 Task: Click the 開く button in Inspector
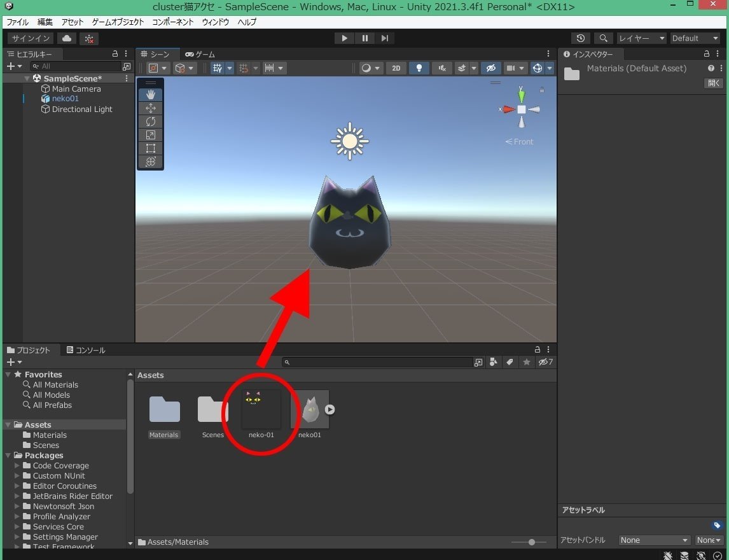tap(714, 83)
